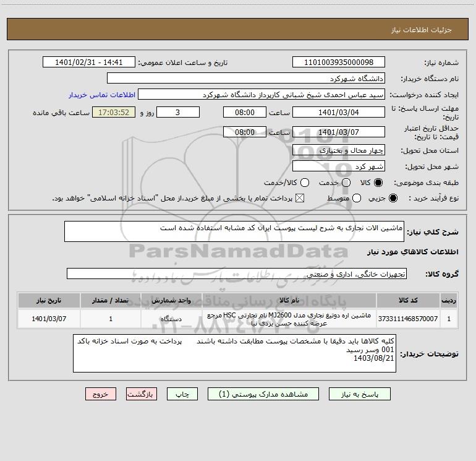The width and height of the screenshot is (476, 461).
Task: Click the response deadline time field 08:00
Action: point(245,112)
